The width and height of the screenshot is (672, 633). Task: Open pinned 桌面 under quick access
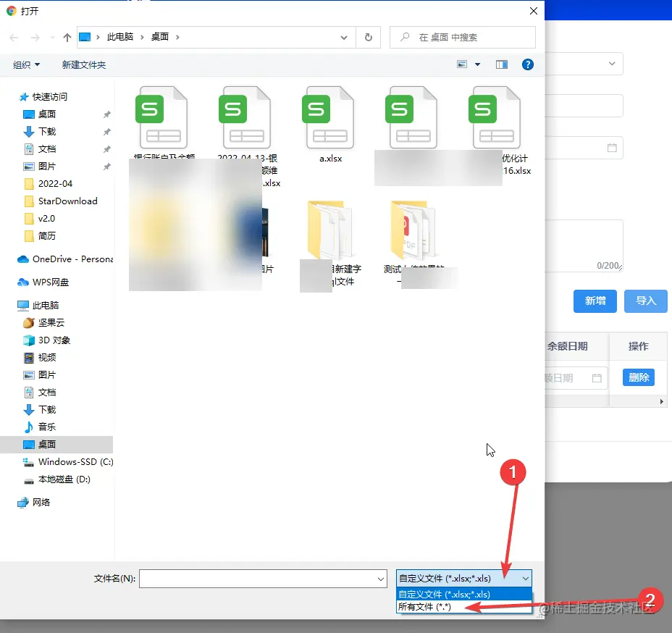tap(47, 114)
